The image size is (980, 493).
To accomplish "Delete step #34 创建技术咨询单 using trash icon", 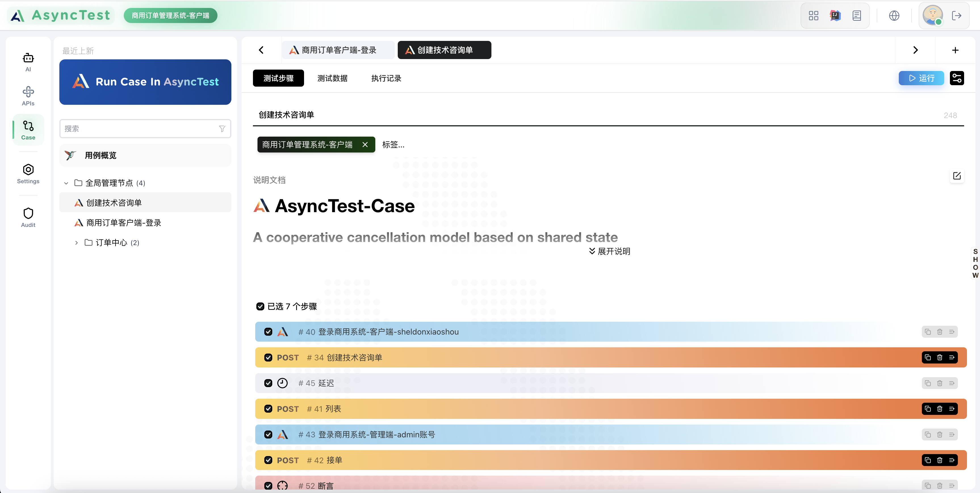I will (940, 357).
